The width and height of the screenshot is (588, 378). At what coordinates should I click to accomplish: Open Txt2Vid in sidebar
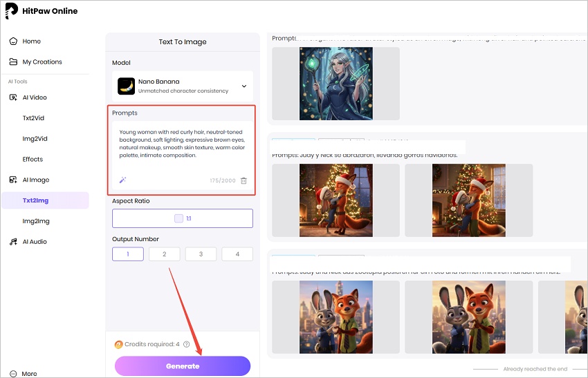point(33,118)
